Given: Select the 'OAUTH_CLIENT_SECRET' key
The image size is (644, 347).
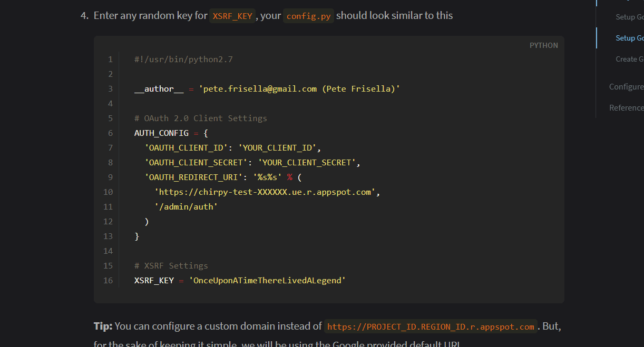Looking at the screenshot, I should pos(196,163).
